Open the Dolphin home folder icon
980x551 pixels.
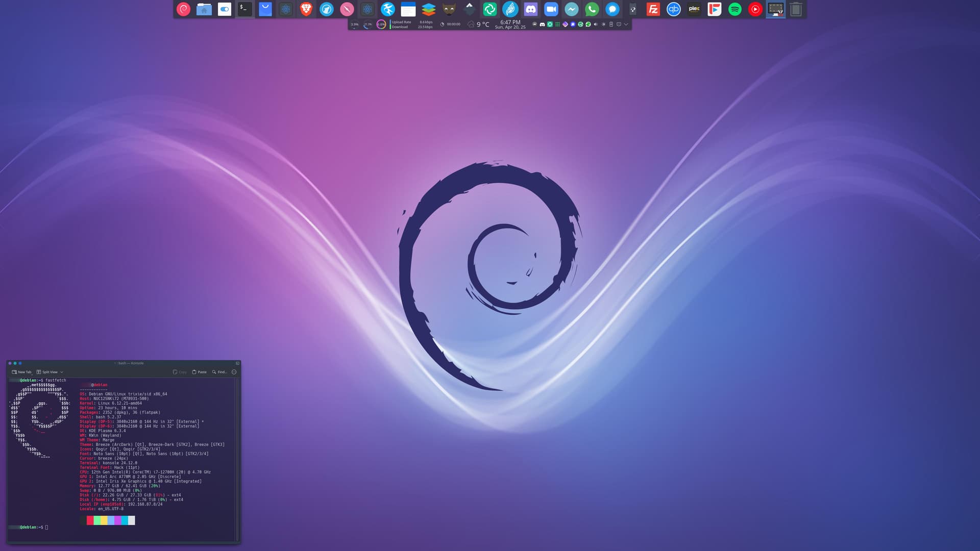coord(204,9)
